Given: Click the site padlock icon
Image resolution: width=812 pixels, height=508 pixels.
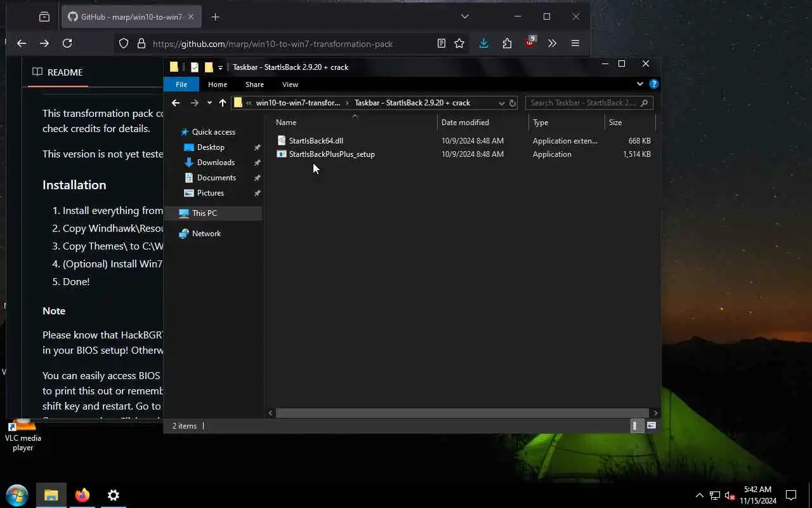Looking at the screenshot, I should [141, 44].
